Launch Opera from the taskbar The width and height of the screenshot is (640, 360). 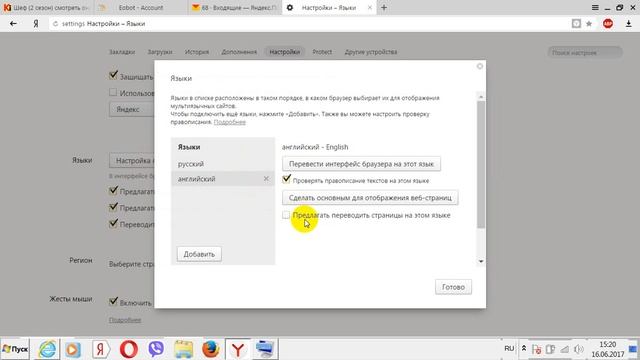[x=129, y=349]
